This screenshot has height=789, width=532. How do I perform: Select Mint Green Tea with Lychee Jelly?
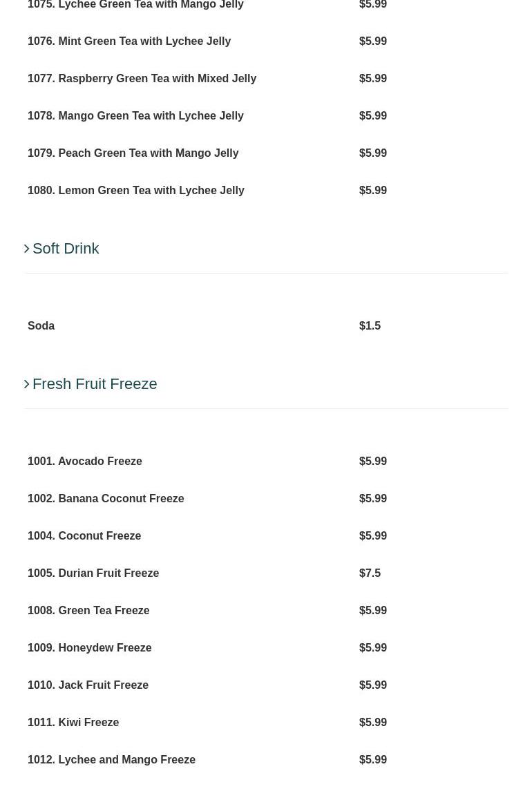[x=129, y=41]
